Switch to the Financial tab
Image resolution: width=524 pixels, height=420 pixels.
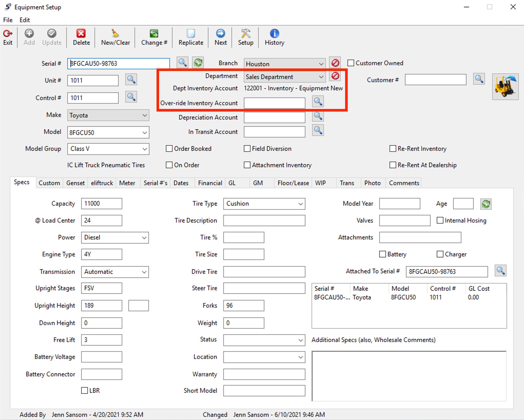click(210, 183)
